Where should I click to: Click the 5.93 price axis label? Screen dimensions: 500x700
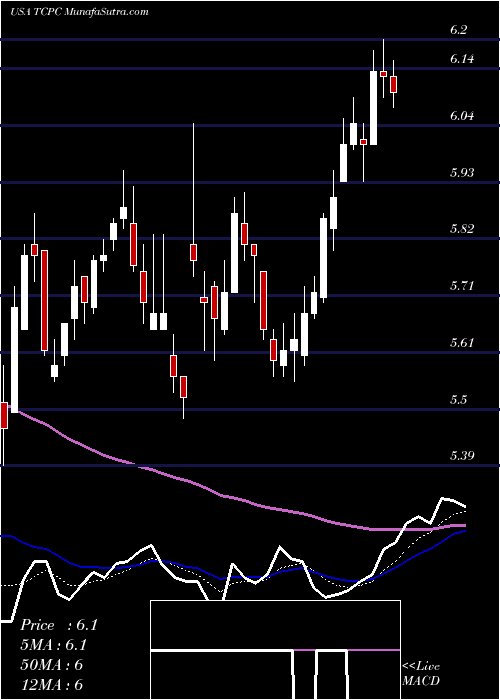tap(462, 172)
